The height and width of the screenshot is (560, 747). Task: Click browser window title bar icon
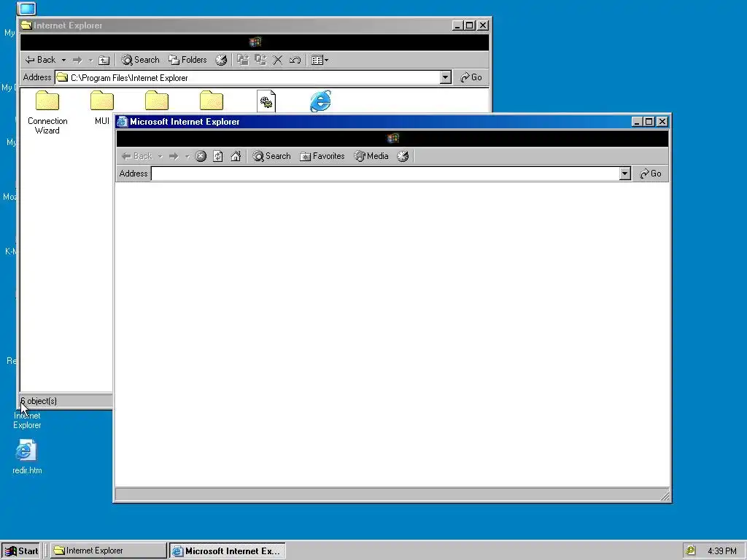coord(123,122)
